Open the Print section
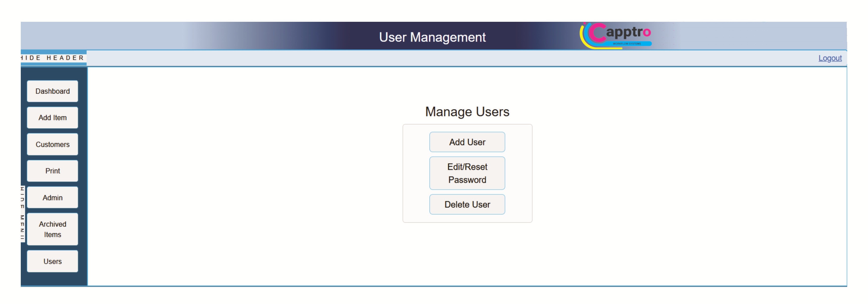Image resolution: width=868 pixels, height=304 pixels. click(52, 171)
